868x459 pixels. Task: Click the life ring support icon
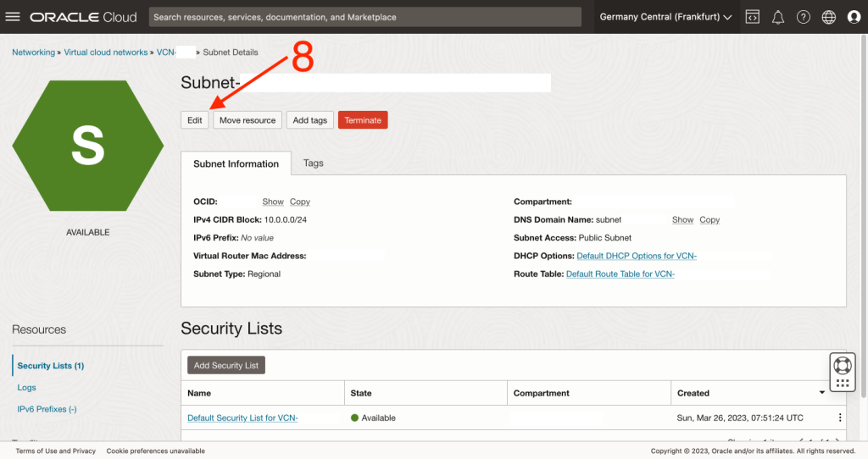[x=842, y=365]
